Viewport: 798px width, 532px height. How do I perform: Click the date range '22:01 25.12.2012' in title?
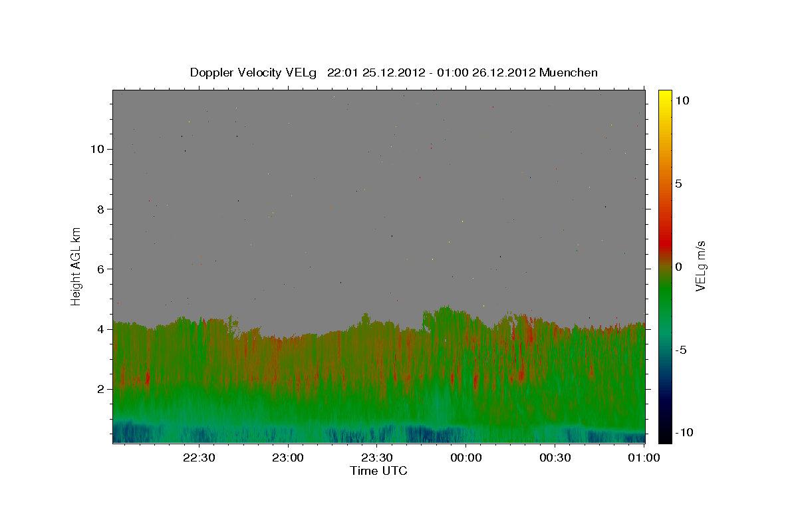click(375, 72)
